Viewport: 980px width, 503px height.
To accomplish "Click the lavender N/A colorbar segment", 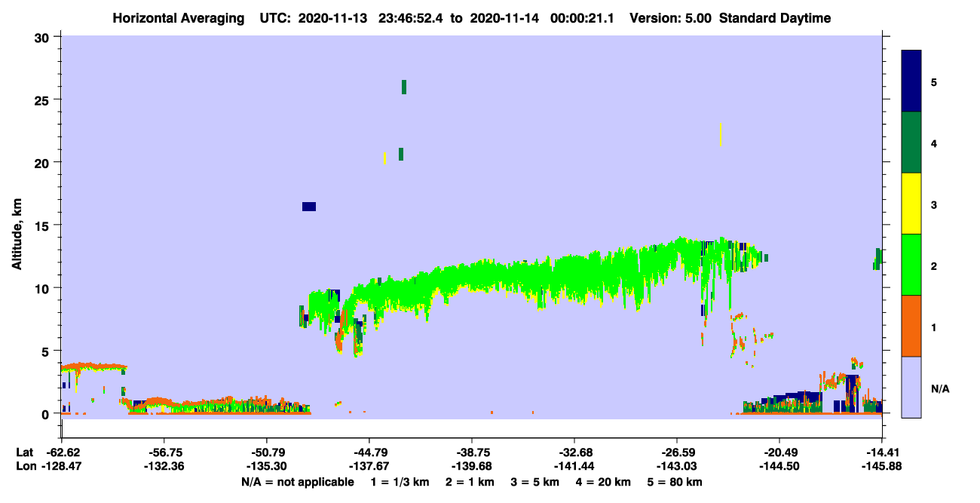I will [x=911, y=387].
